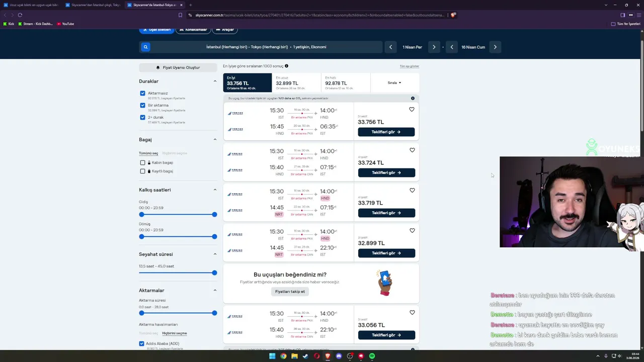Click the Tümünü seç link under Bagaj
Image resolution: width=644 pixels, height=362 pixels.
click(148, 153)
